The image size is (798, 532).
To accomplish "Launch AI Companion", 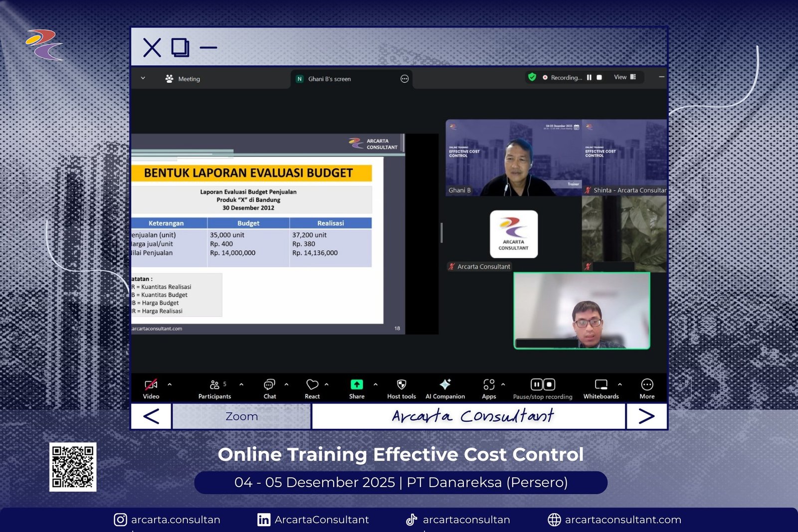I will [445, 384].
